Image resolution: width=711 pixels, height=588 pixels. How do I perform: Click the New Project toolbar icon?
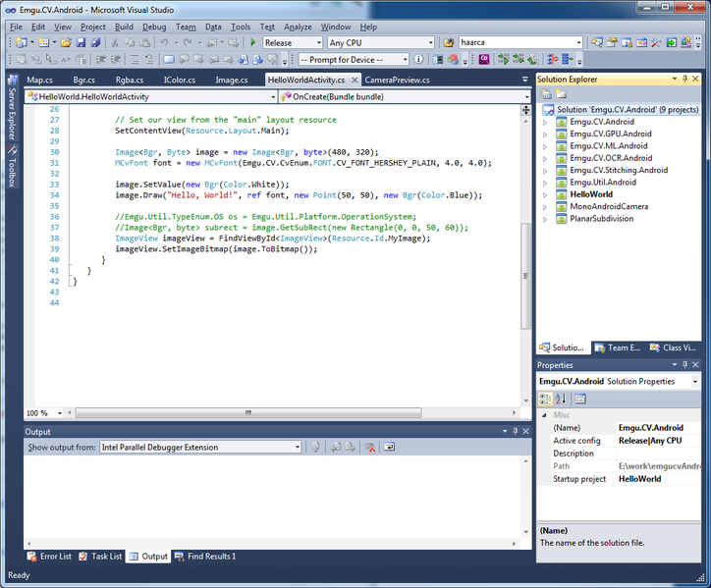click(x=21, y=42)
